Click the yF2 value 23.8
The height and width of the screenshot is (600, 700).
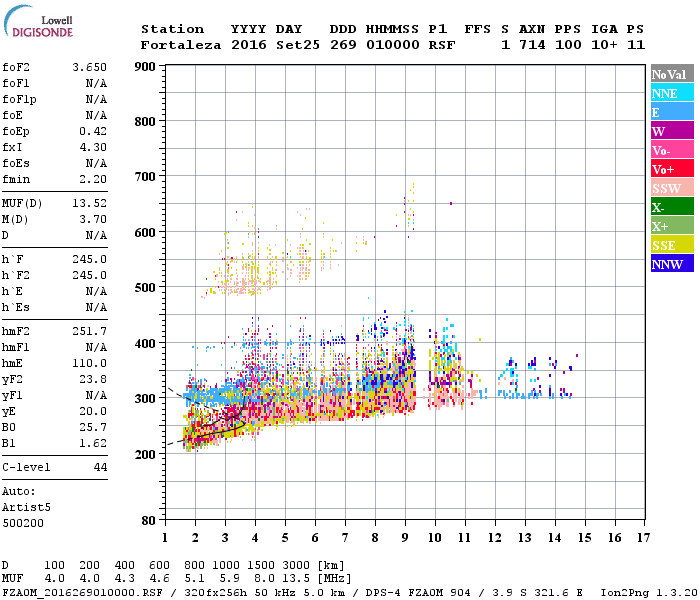point(93,379)
